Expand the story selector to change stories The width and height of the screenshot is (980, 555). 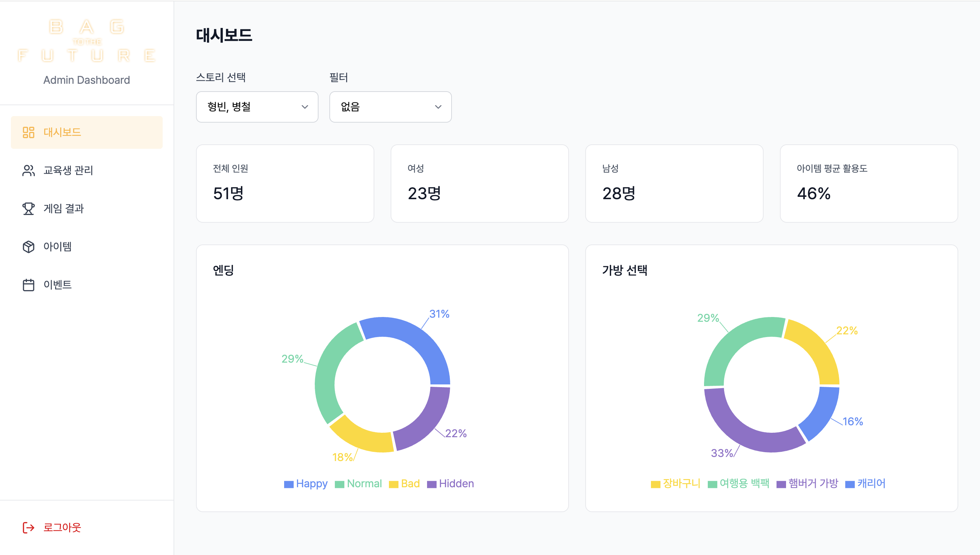(x=257, y=107)
